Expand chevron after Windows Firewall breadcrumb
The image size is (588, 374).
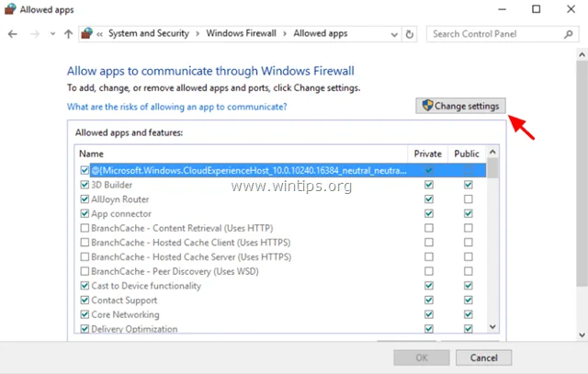[285, 34]
